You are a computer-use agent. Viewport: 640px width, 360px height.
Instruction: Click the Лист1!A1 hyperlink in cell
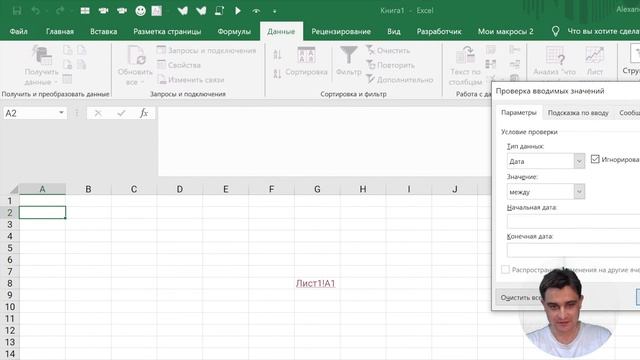pyautogui.click(x=316, y=283)
